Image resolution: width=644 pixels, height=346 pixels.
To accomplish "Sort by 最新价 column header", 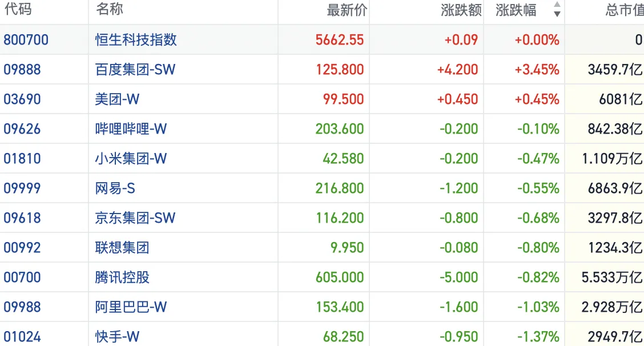I will [x=347, y=10].
